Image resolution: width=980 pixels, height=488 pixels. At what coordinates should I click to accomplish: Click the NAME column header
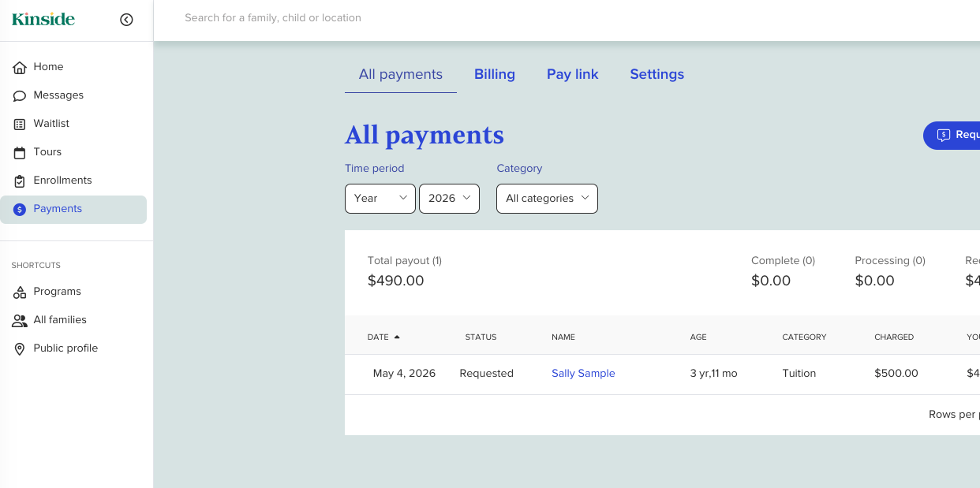coord(563,337)
